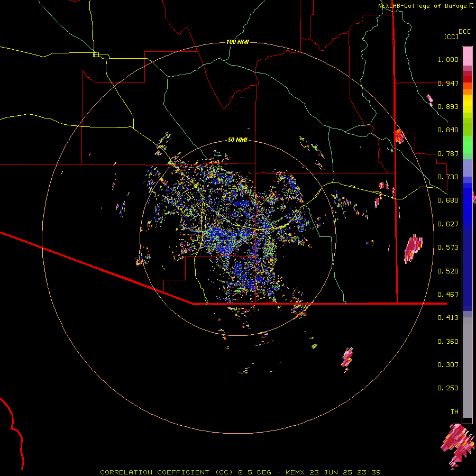This screenshot has height=476, width=476.
Task: Select the 0.467 scale value
Action: coord(448,295)
